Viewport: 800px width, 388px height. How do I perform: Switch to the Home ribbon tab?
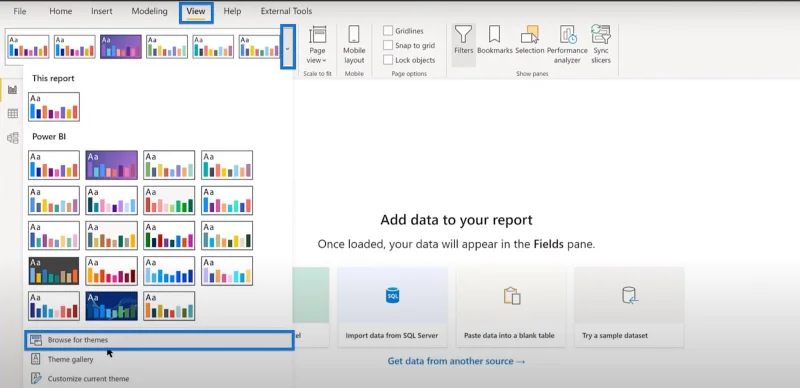coord(60,11)
